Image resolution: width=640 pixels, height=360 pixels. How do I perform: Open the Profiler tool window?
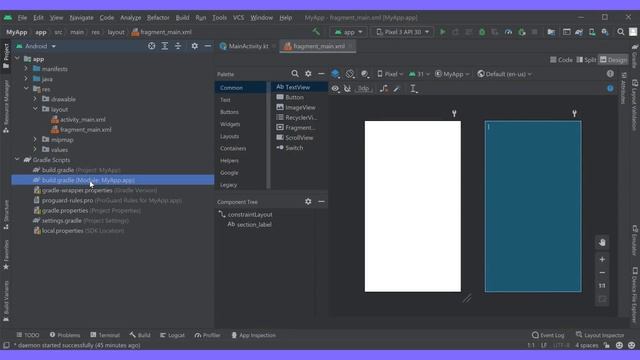[207, 335]
